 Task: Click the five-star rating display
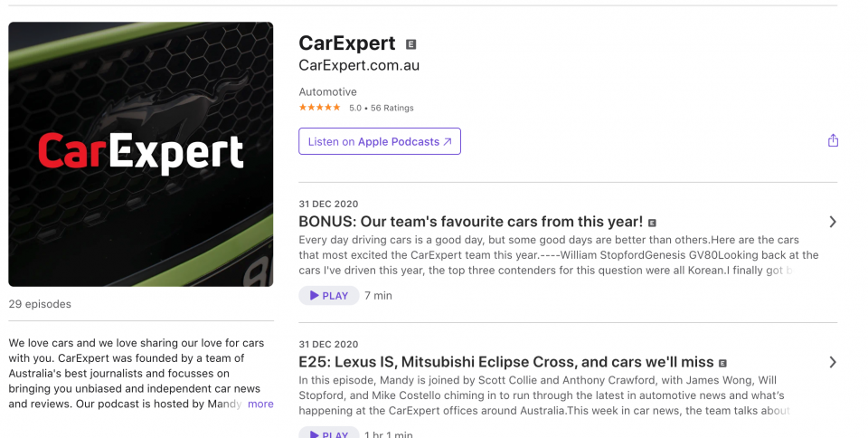click(x=319, y=108)
